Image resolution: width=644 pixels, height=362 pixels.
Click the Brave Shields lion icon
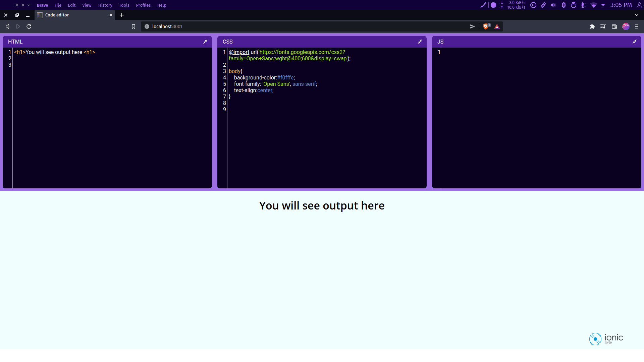coord(486,26)
